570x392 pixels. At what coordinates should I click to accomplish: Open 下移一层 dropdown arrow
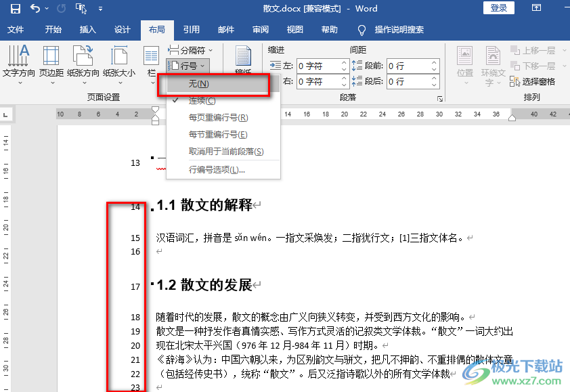pos(564,66)
